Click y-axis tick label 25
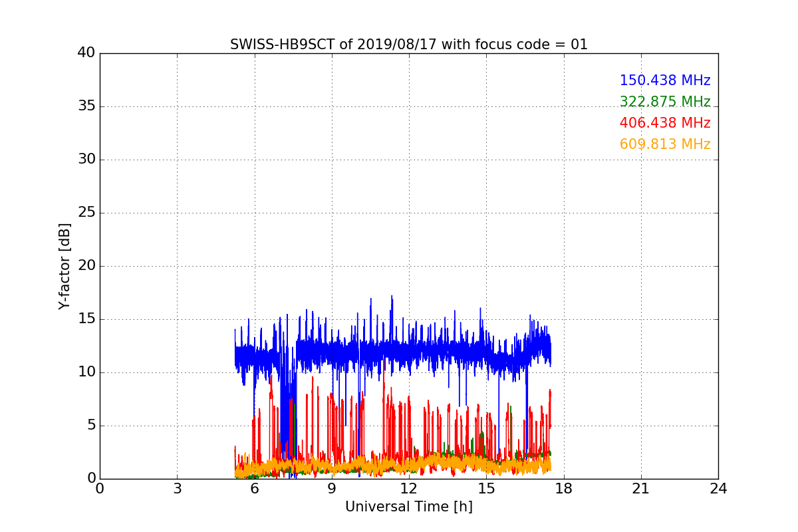The width and height of the screenshot is (798, 532). (x=86, y=213)
